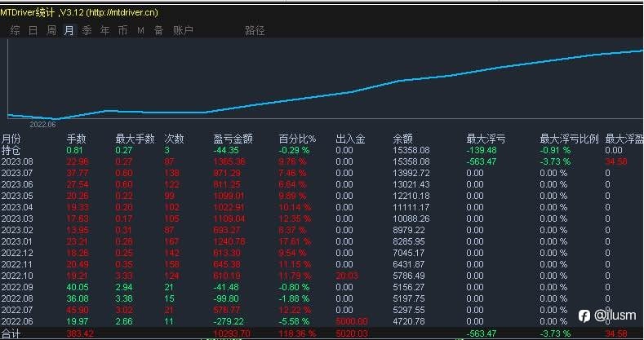Click the balance value 7045.17
Image resolution: width=644 pixels, height=340 pixels.
coord(409,253)
